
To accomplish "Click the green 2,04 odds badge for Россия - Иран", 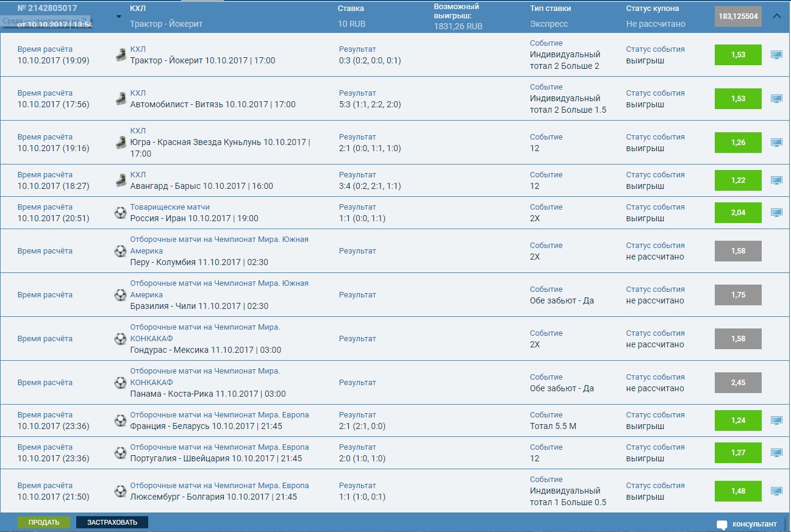I will pos(737,213).
